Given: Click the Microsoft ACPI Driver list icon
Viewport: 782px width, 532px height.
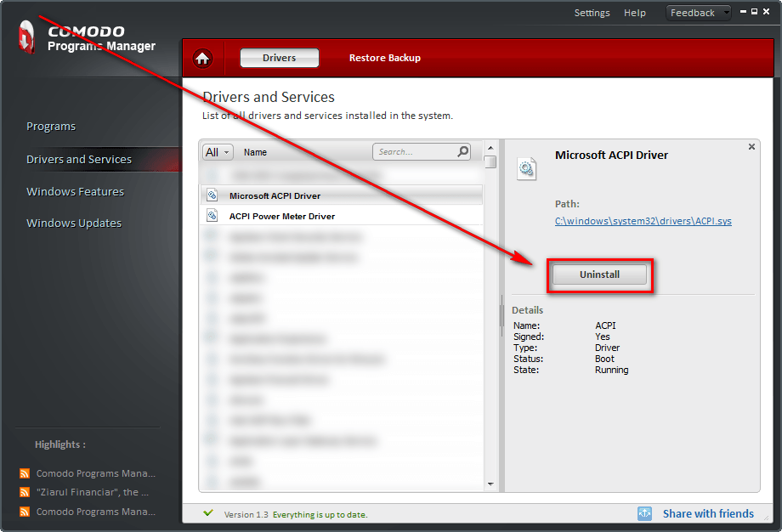Looking at the screenshot, I should 212,195.
